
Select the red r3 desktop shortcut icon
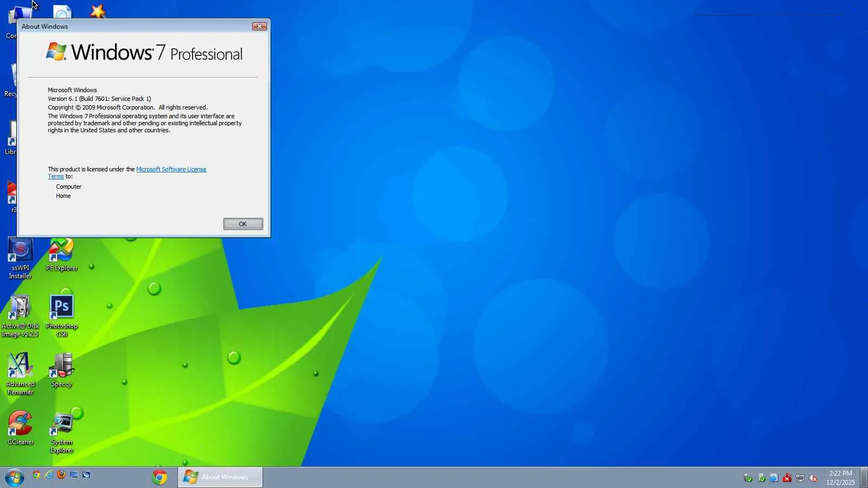click(x=12, y=196)
